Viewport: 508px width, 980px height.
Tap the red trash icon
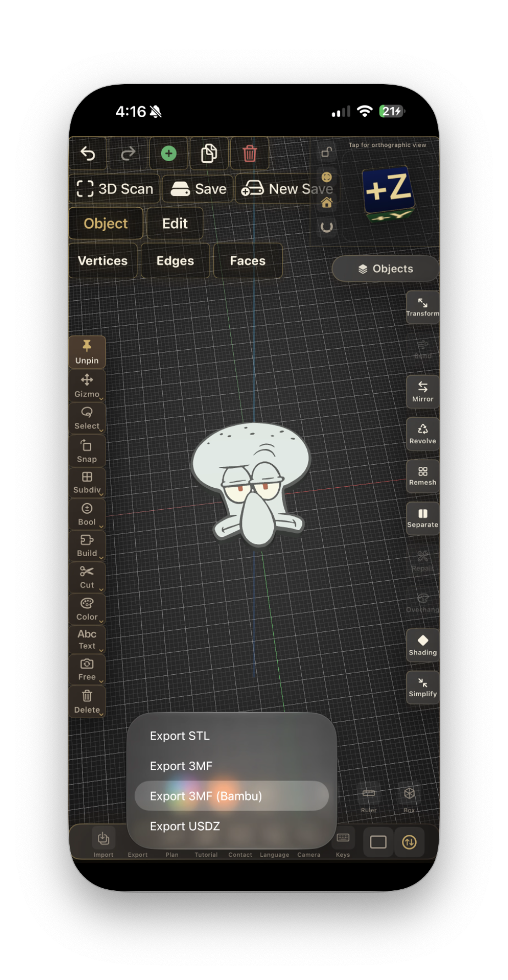[x=250, y=153]
